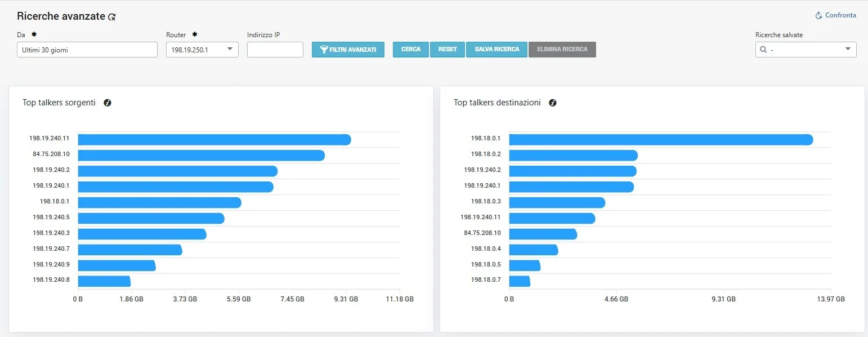Select source bar for 198.19.240.9

[x=117, y=265]
